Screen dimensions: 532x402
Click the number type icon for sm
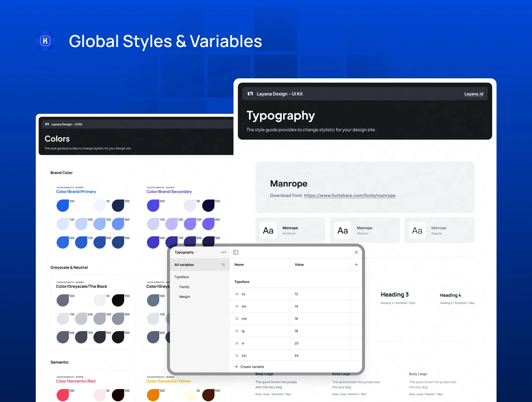tap(237, 306)
